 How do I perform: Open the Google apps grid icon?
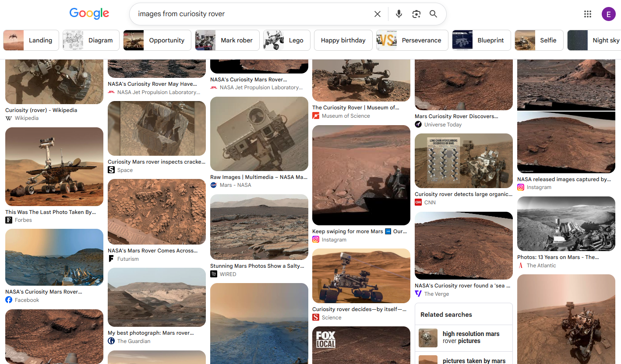tap(588, 14)
